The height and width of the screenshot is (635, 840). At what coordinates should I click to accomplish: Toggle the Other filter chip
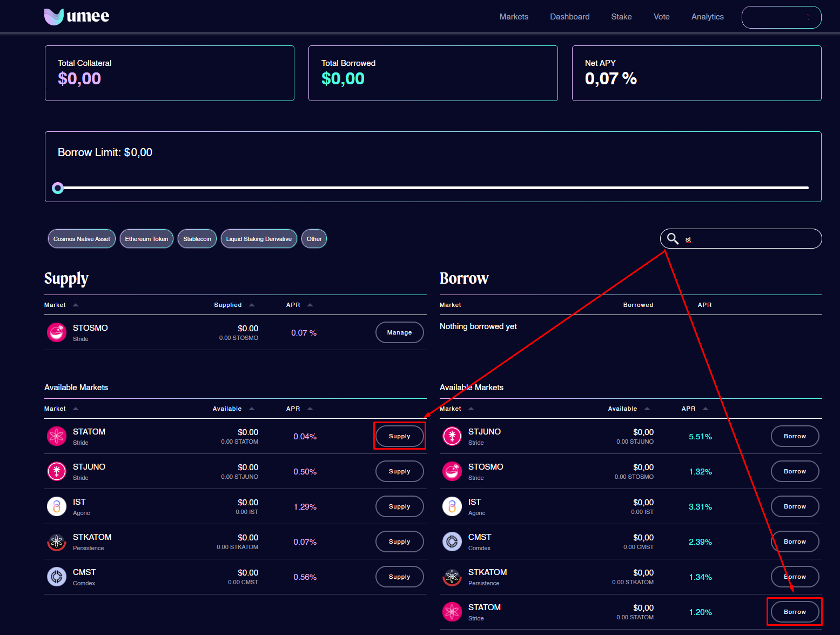click(x=314, y=239)
